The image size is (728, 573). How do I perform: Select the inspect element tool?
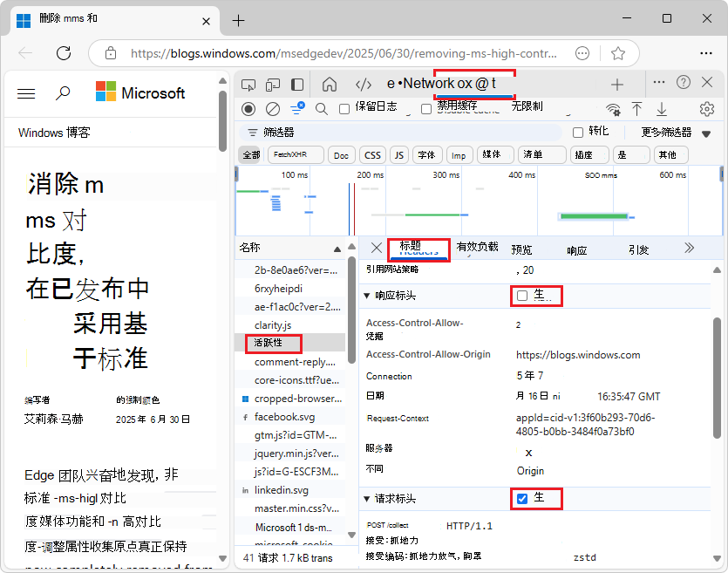(248, 84)
